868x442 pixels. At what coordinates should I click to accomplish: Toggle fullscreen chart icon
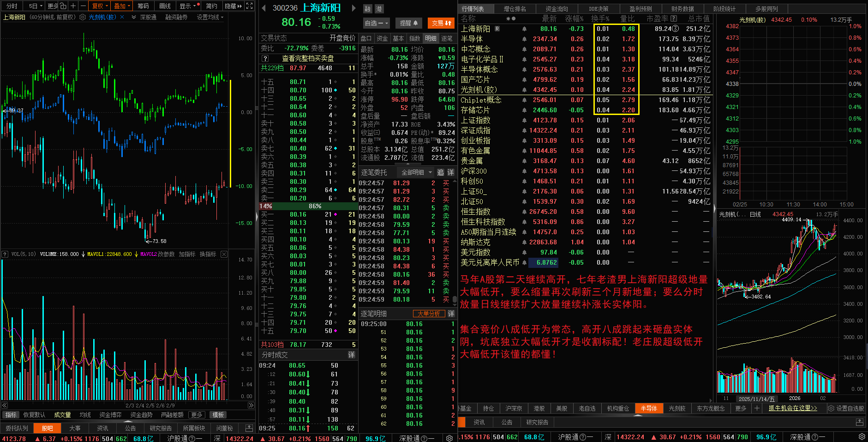point(249,6)
